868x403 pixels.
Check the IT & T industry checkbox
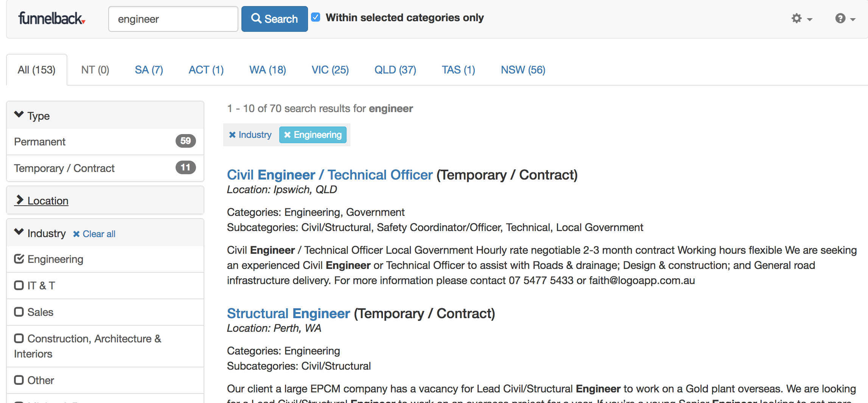point(19,286)
